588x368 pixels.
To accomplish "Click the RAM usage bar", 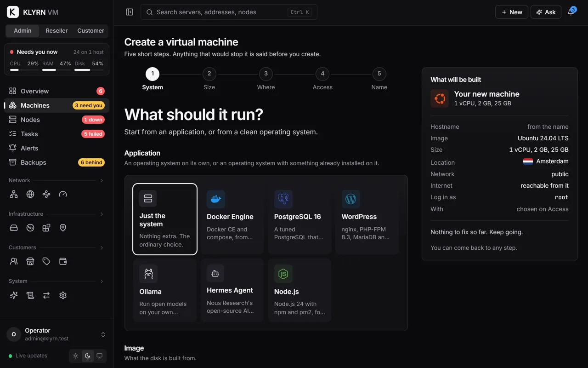I will pyautogui.click(x=57, y=70).
